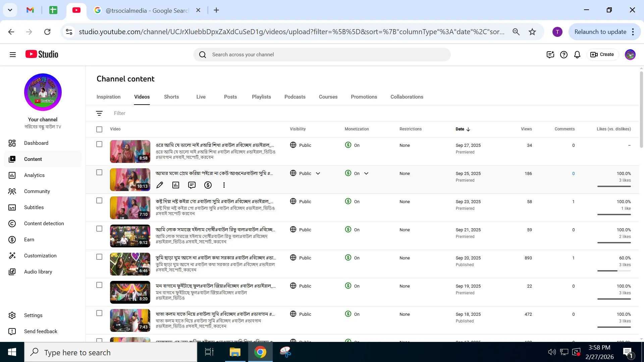Open the 0 comments link for Sep 25 video
This screenshot has width=644, height=362.
coord(573,174)
